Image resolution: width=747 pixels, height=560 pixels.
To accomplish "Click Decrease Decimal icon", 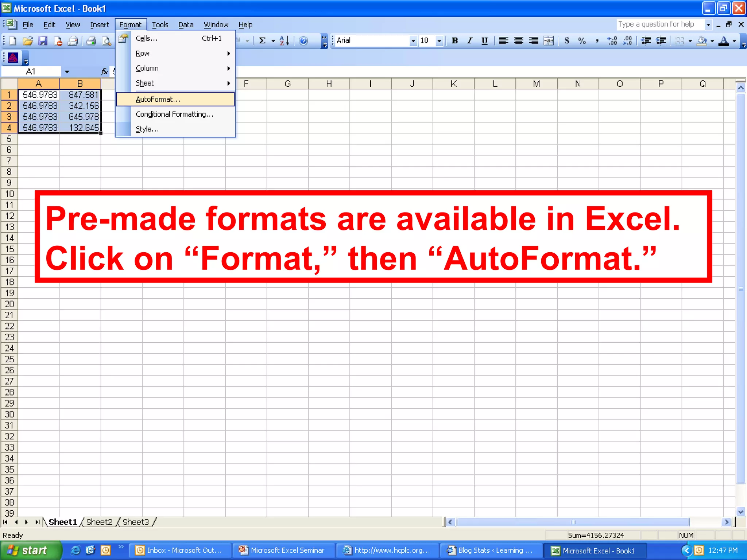I will pyautogui.click(x=627, y=41).
